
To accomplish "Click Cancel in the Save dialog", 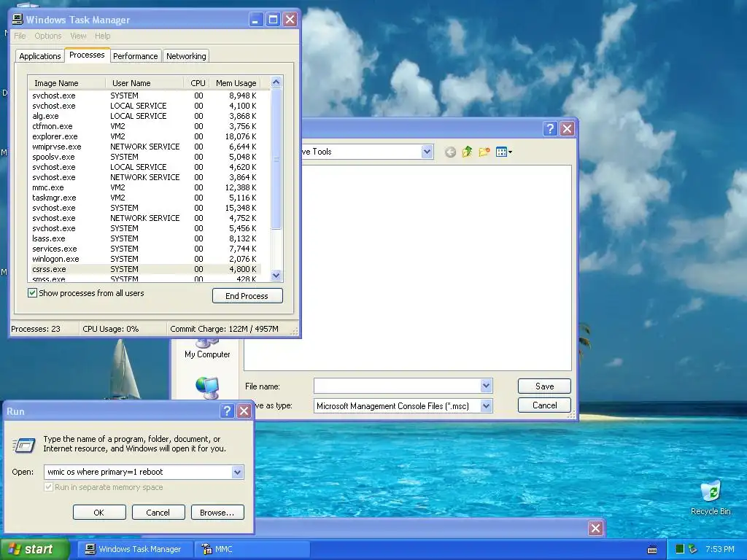I will click(x=544, y=405).
